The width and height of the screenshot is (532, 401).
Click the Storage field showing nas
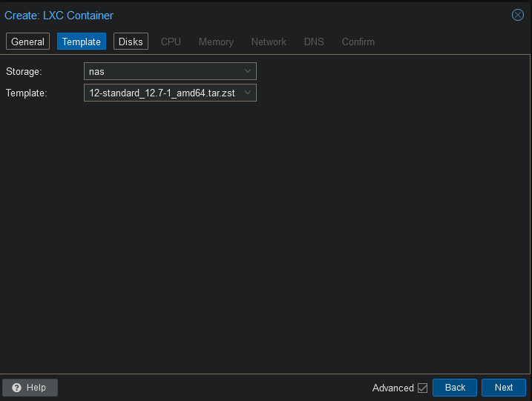coord(163,71)
